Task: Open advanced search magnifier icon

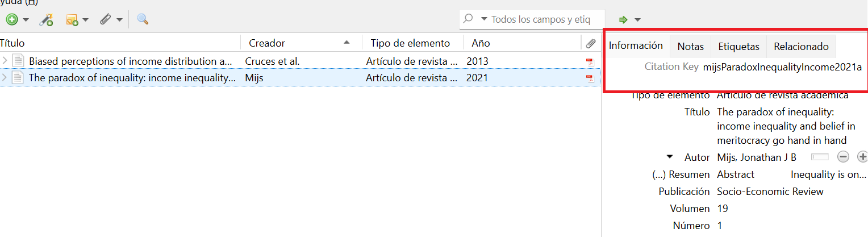Action: (143, 20)
